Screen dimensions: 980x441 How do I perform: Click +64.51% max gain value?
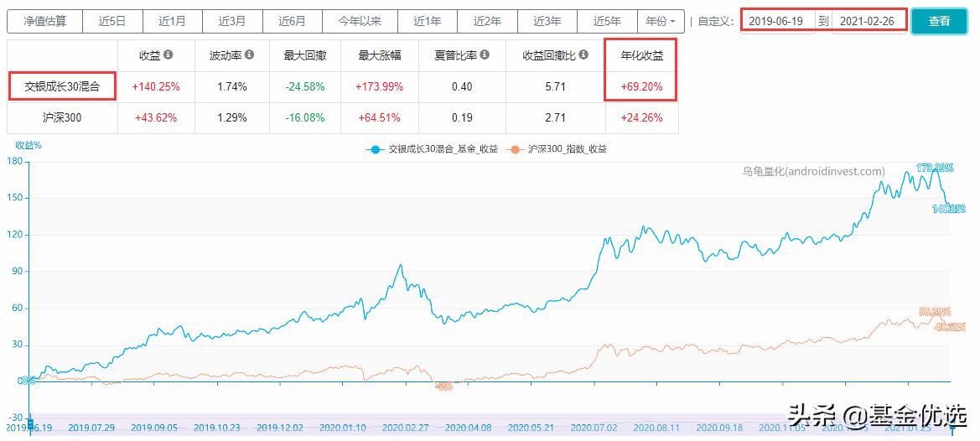(x=380, y=117)
